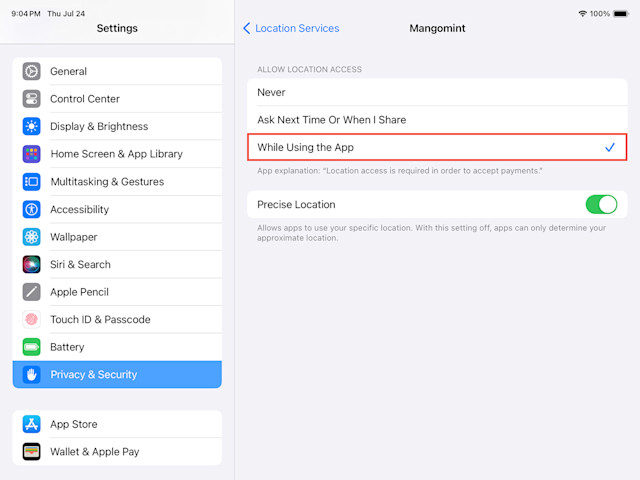The image size is (640, 480).
Task: Tap the battery indicator in status bar
Action: point(621,13)
